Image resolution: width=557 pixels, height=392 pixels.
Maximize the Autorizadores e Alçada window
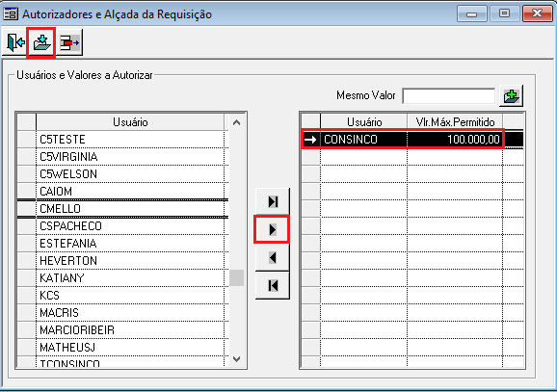pyautogui.click(x=504, y=13)
